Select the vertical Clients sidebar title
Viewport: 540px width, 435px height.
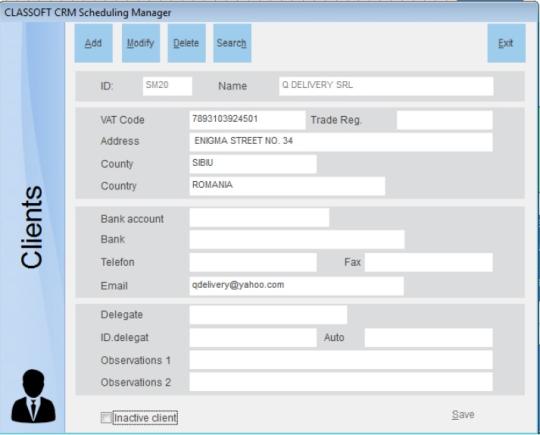click(32, 227)
